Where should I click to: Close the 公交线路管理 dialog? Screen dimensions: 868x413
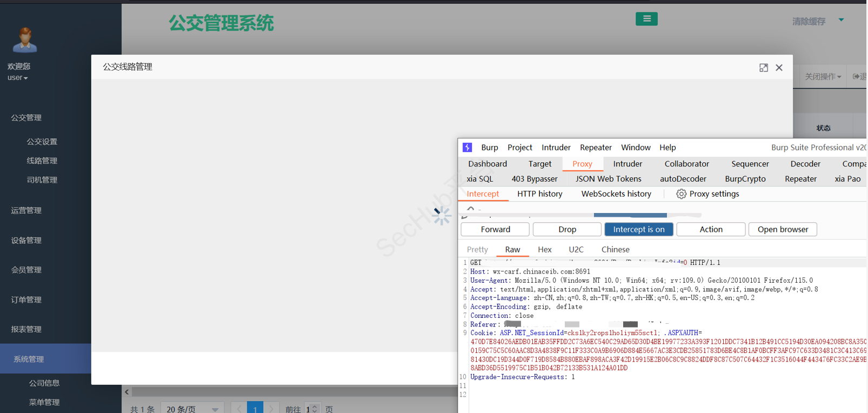pyautogui.click(x=779, y=68)
